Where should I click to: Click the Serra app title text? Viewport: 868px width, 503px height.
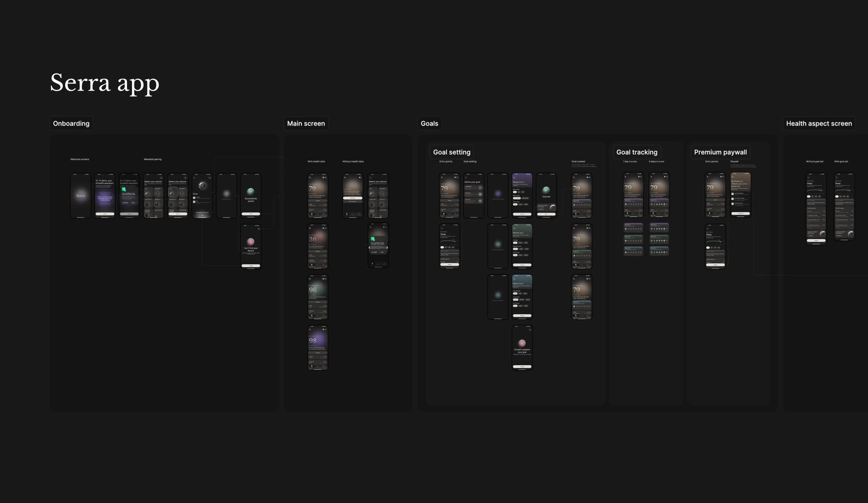(x=105, y=83)
